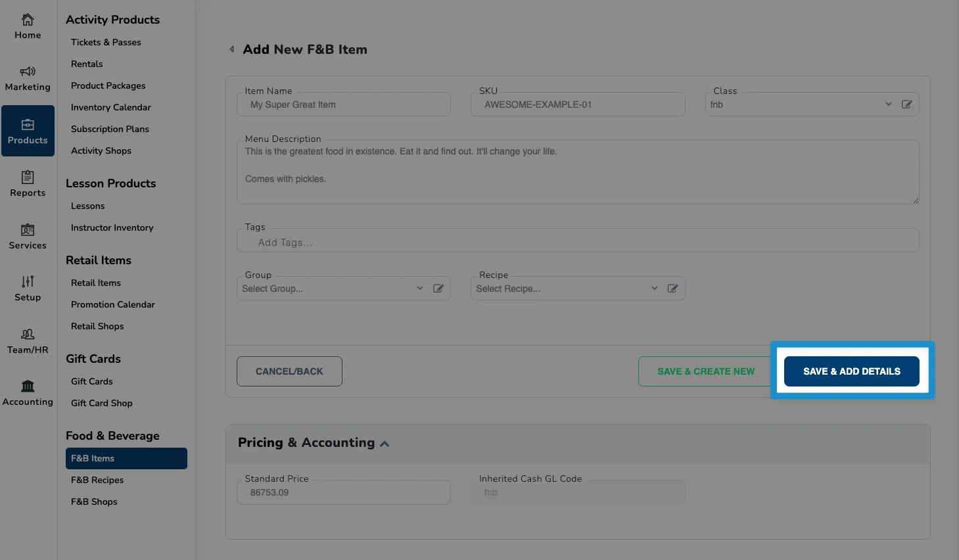The height and width of the screenshot is (560, 959).
Task: Click the Add Tags field
Action: coord(578,241)
